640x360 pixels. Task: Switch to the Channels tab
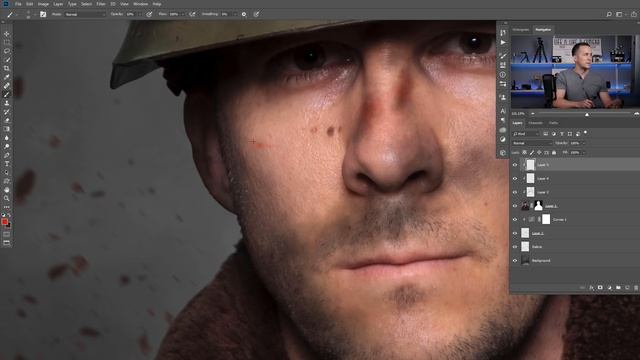coord(535,123)
